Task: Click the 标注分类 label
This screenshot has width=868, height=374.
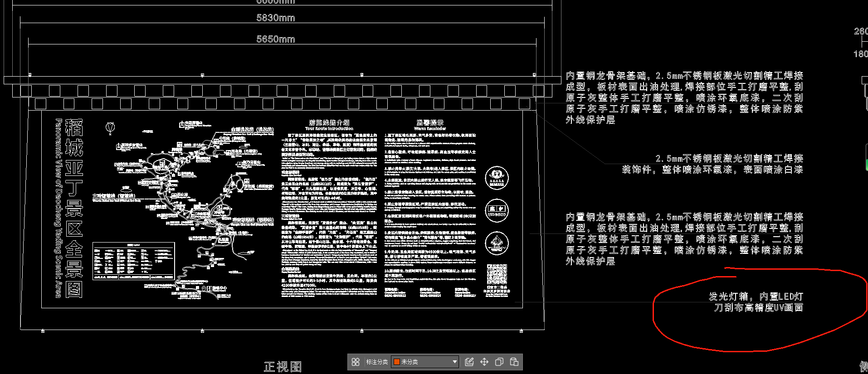Action: tap(377, 362)
